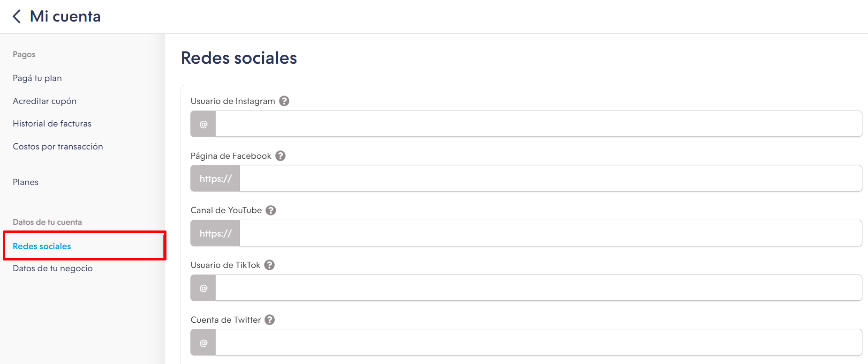Focus the Página de Facebook input
868x364 pixels.
click(551, 178)
